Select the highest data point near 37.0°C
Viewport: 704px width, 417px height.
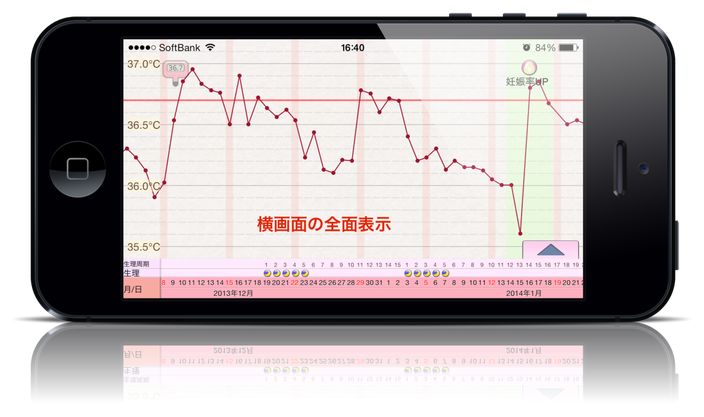193,69
